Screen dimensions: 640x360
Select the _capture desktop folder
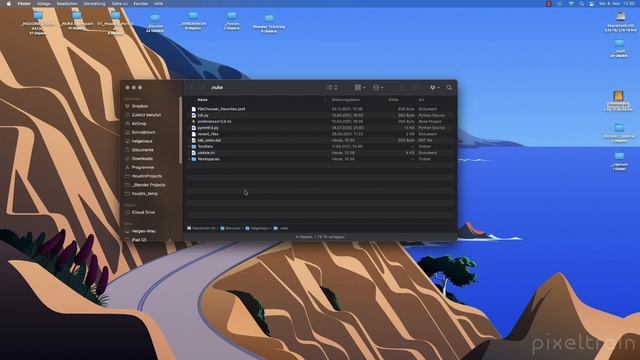point(619,156)
